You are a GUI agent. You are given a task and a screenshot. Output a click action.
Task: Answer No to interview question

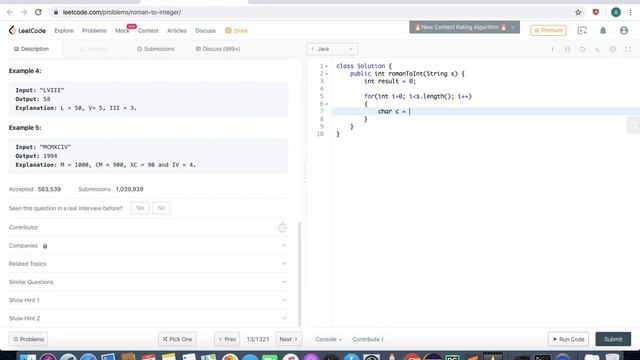pyautogui.click(x=161, y=208)
